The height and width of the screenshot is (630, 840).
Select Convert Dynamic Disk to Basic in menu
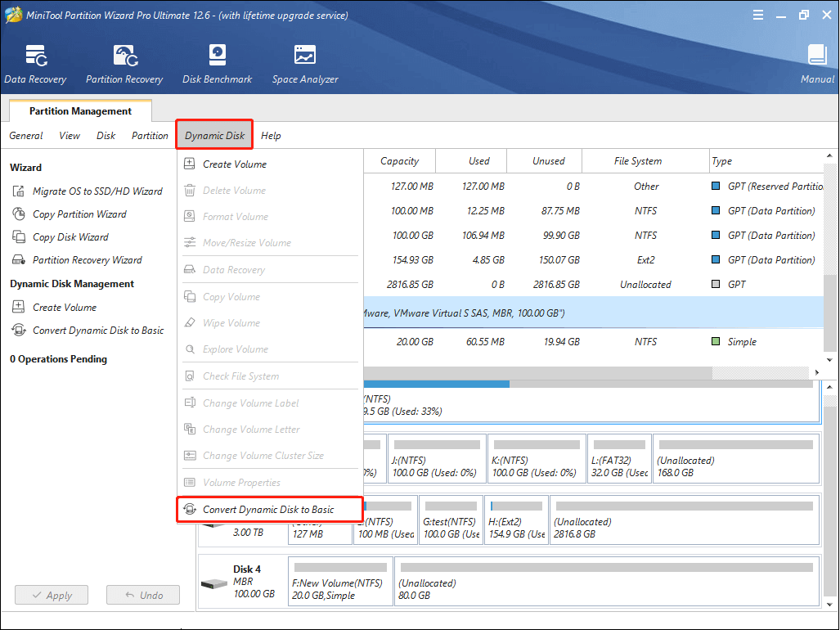click(269, 510)
